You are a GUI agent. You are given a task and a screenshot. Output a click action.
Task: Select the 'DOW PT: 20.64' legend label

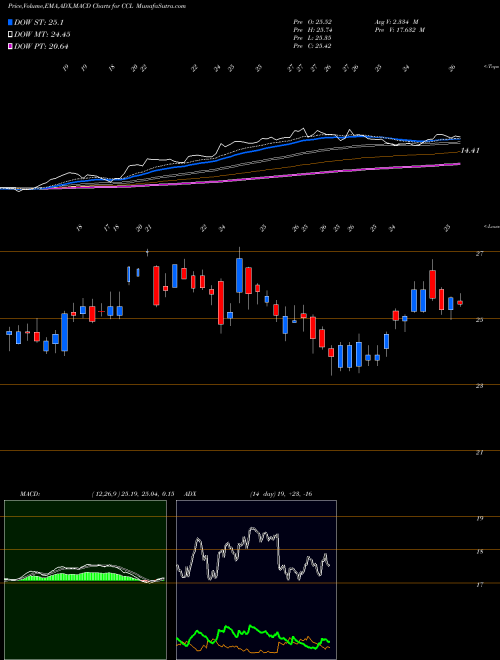click(x=41, y=46)
